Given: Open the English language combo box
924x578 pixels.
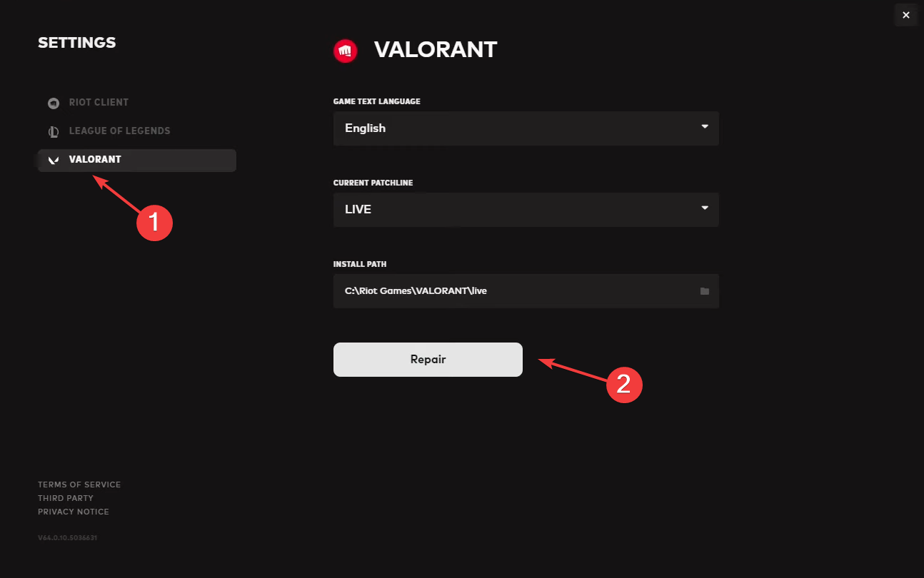Looking at the screenshot, I should tap(526, 128).
